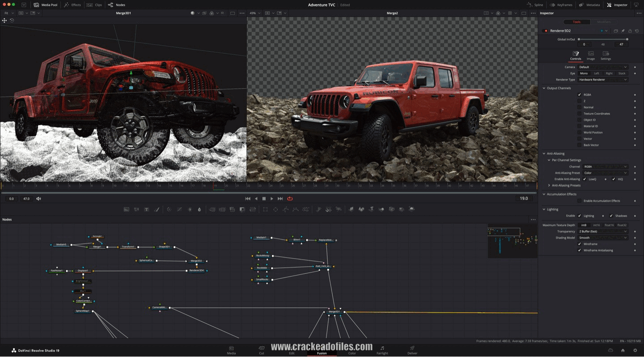Select the Paint brush tool in the toolbar

point(157,209)
